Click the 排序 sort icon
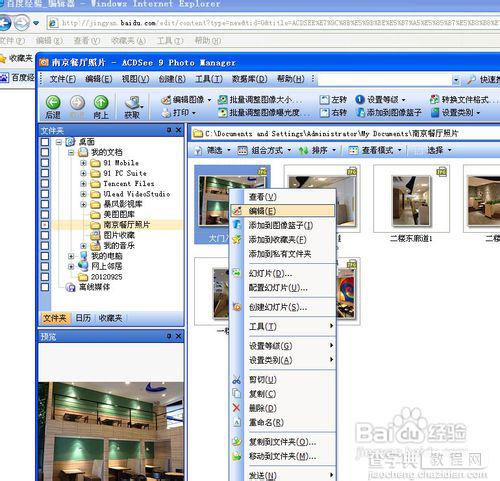 tap(303, 151)
